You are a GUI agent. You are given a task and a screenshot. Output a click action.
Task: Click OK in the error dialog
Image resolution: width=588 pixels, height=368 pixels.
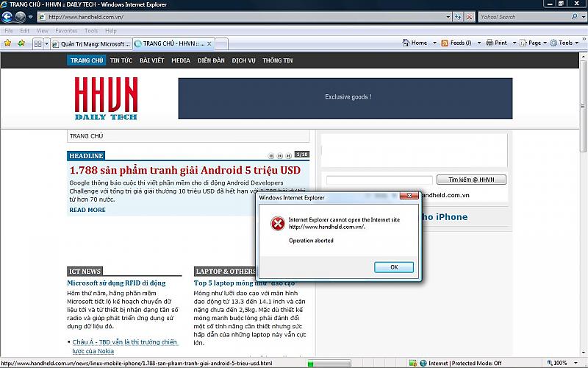(393, 267)
